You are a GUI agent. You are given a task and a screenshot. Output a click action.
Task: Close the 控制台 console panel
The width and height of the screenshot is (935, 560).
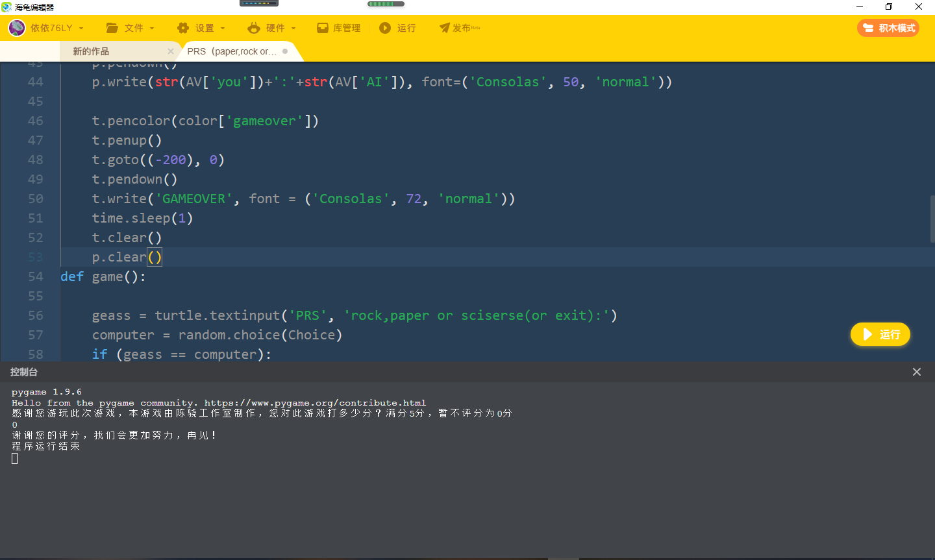[x=917, y=372]
